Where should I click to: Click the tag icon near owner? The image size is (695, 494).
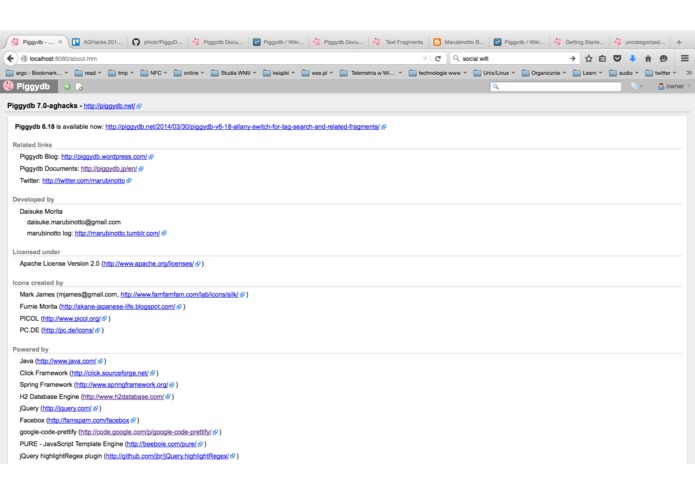point(634,86)
